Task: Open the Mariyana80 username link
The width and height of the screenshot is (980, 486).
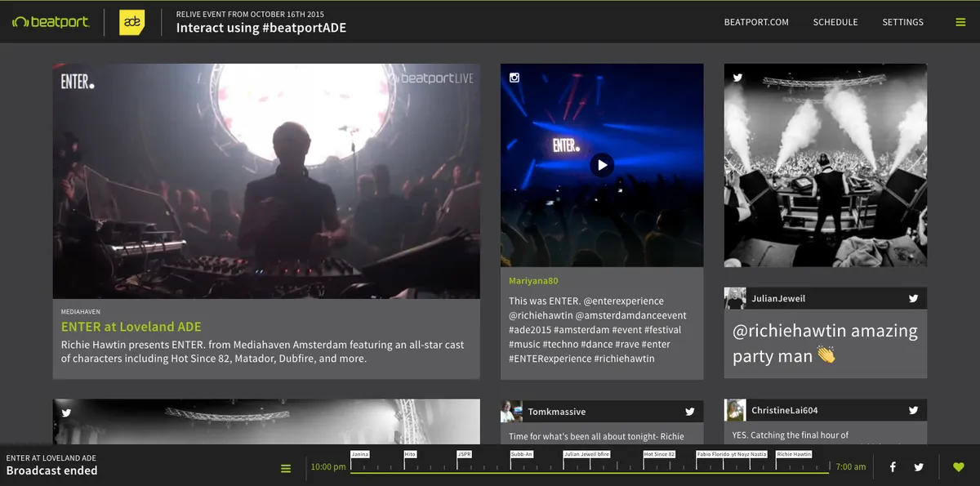Action: [533, 281]
